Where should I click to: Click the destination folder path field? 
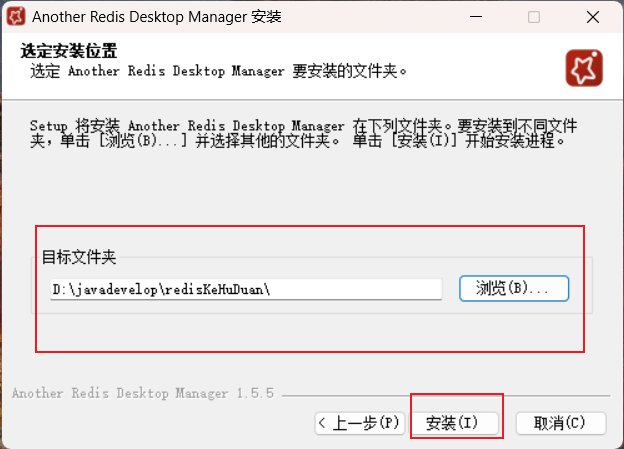coord(246,289)
